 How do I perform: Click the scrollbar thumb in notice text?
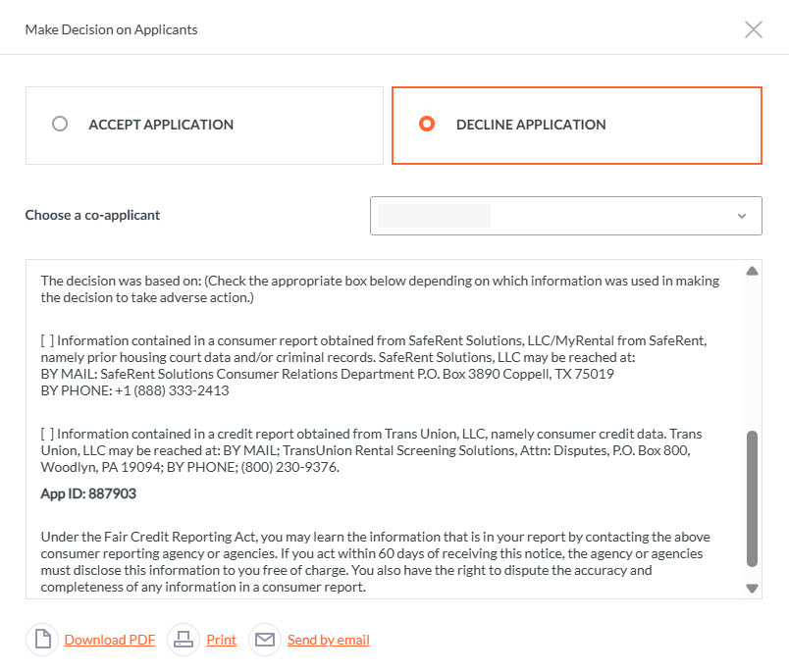coord(753,498)
